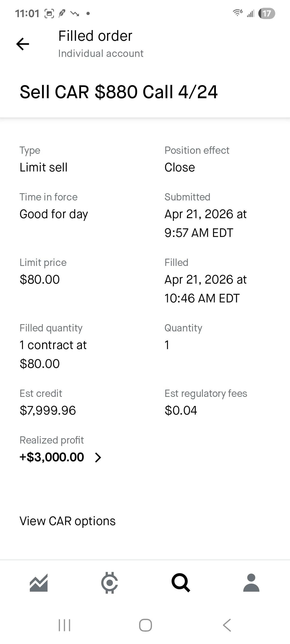
Task: Tap the Sell CAR $880 Call heading
Action: pyautogui.click(x=118, y=92)
